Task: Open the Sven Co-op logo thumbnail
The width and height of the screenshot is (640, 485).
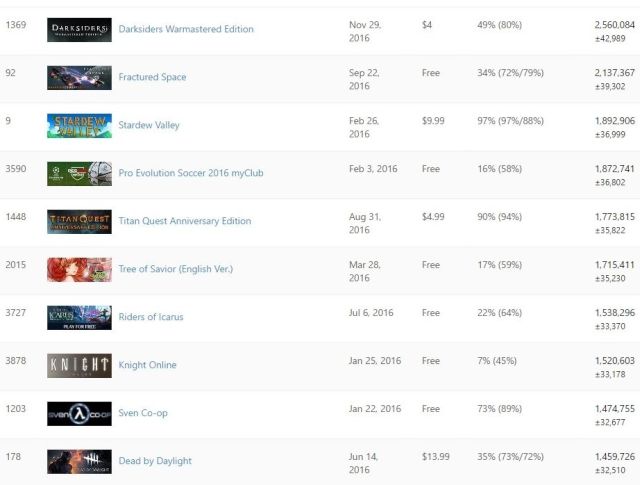Action: click(x=79, y=414)
